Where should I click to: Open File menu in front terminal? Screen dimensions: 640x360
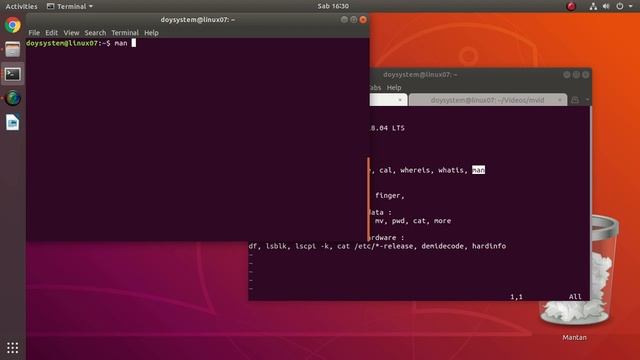coord(34,33)
